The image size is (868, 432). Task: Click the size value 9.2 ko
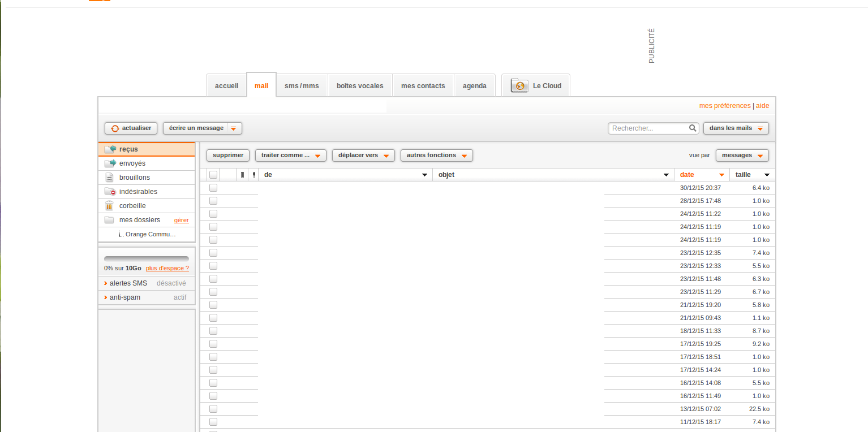click(x=761, y=344)
